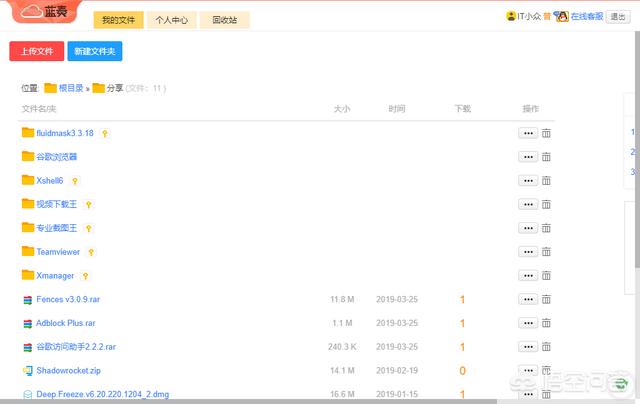640x404 pixels.
Task: Open the 谷歌访问助手2.2.2.rar file
Action: click(76, 346)
